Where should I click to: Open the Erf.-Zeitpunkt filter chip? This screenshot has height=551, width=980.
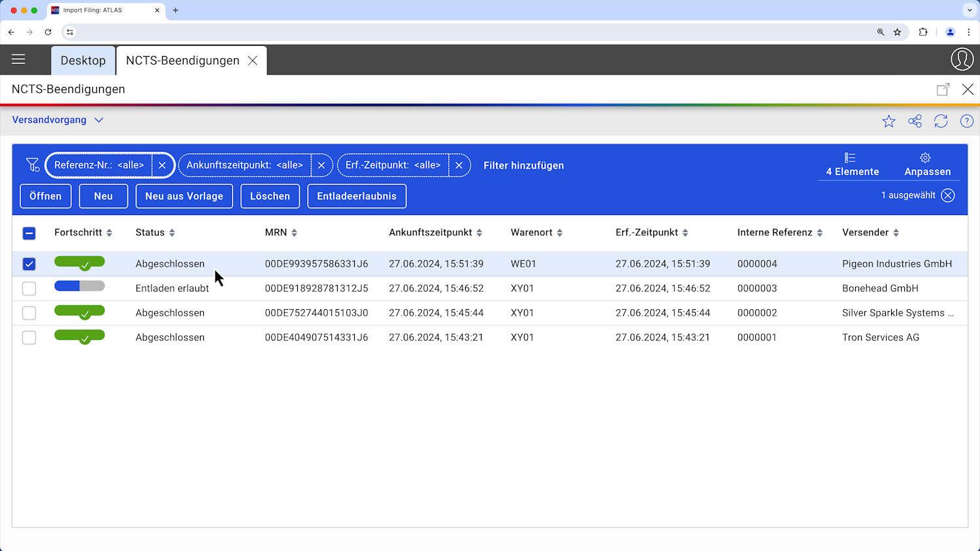393,165
